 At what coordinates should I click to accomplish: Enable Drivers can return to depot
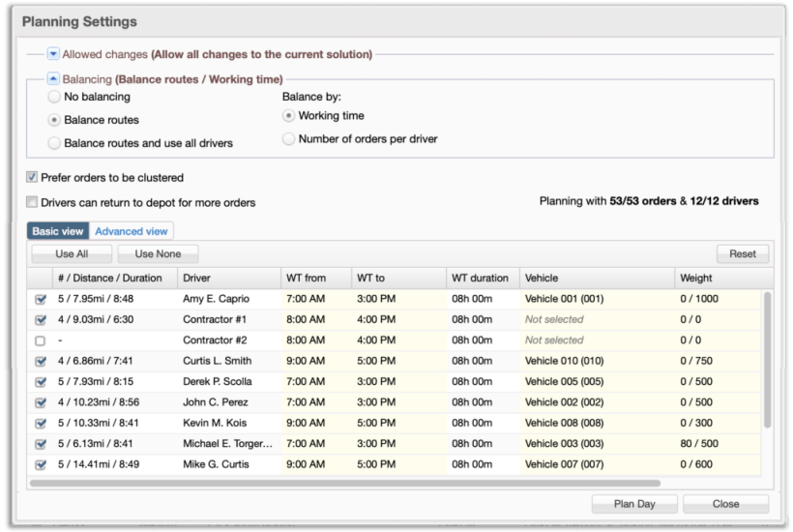click(x=33, y=203)
